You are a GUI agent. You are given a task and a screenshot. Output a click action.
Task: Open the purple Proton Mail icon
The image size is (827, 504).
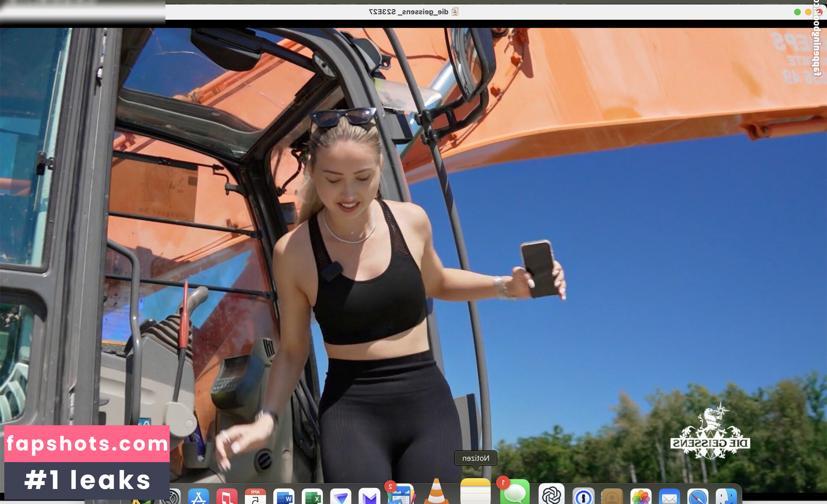click(369, 497)
